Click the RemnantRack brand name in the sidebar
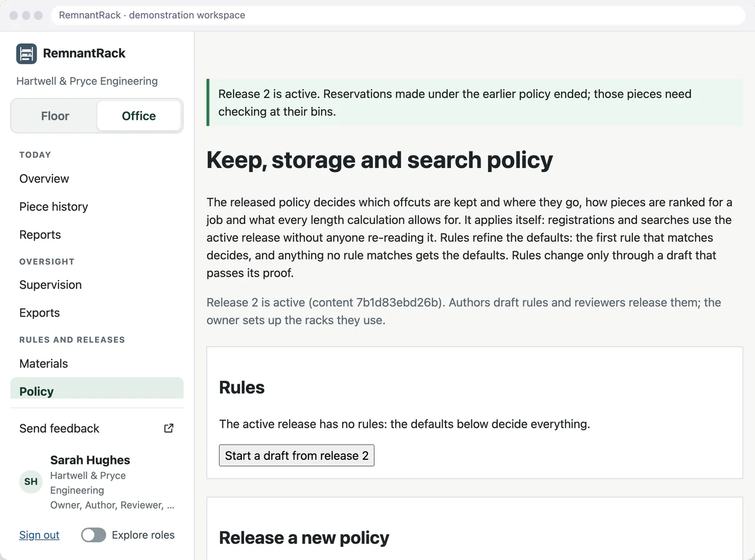The image size is (755, 560). (x=84, y=53)
